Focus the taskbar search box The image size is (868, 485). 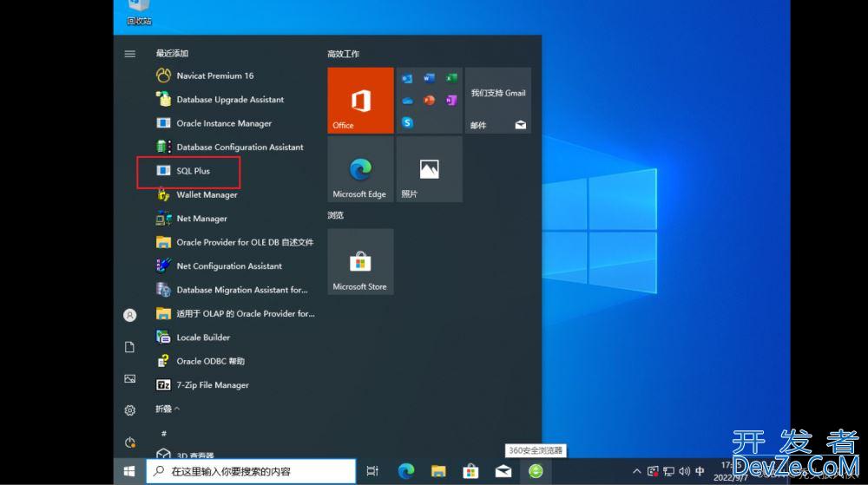[252, 471]
